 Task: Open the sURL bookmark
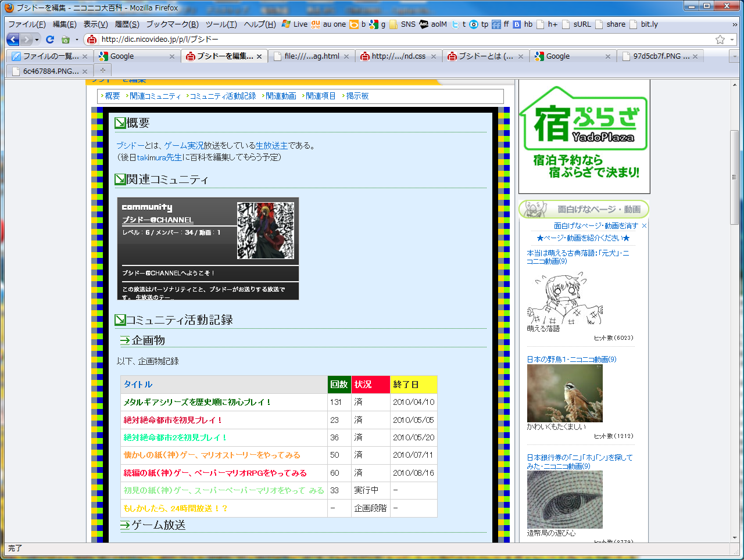pos(577,24)
